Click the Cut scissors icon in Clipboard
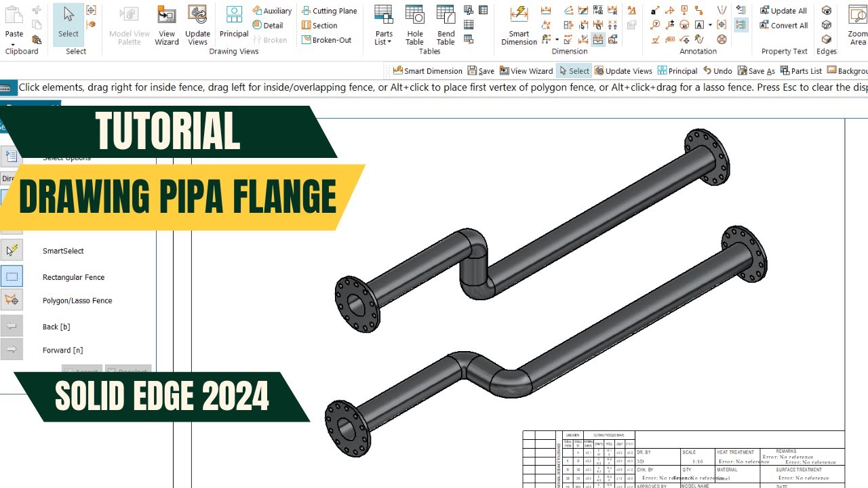Viewport: 868px width, 488px height. click(37, 10)
